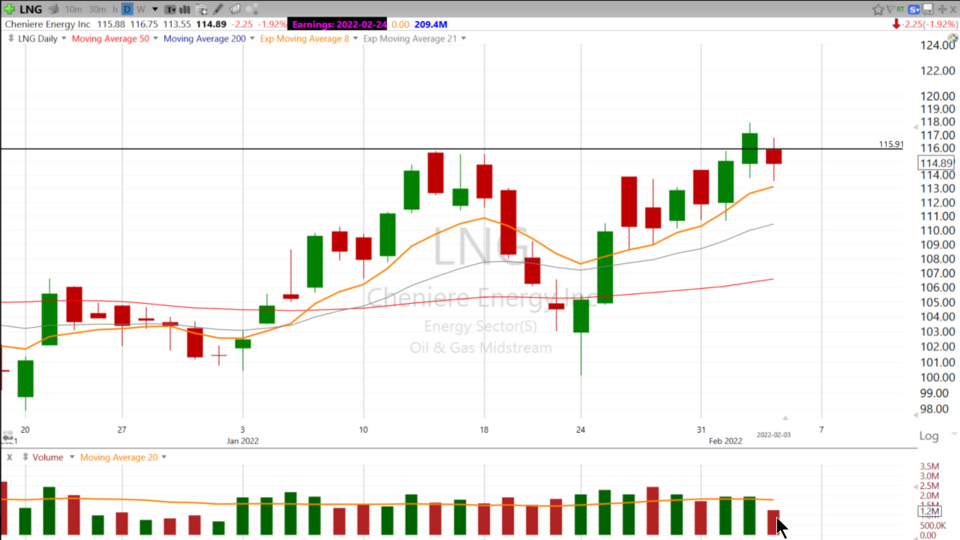Click the Feb 2022 month label on axis
The image size is (960, 540).
726,441
